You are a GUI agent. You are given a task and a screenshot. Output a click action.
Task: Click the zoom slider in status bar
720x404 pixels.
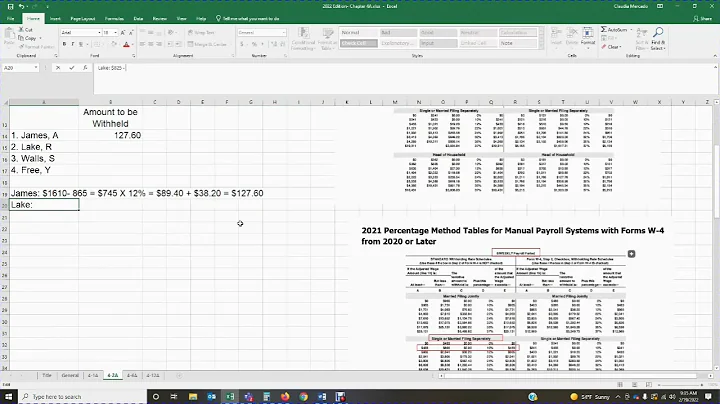click(x=680, y=385)
